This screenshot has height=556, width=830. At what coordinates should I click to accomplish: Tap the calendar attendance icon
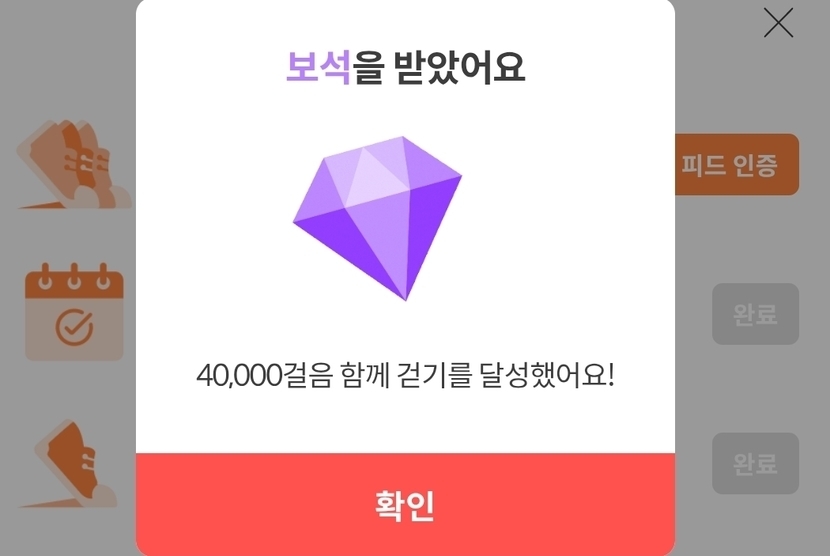pyautogui.click(x=74, y=312)
